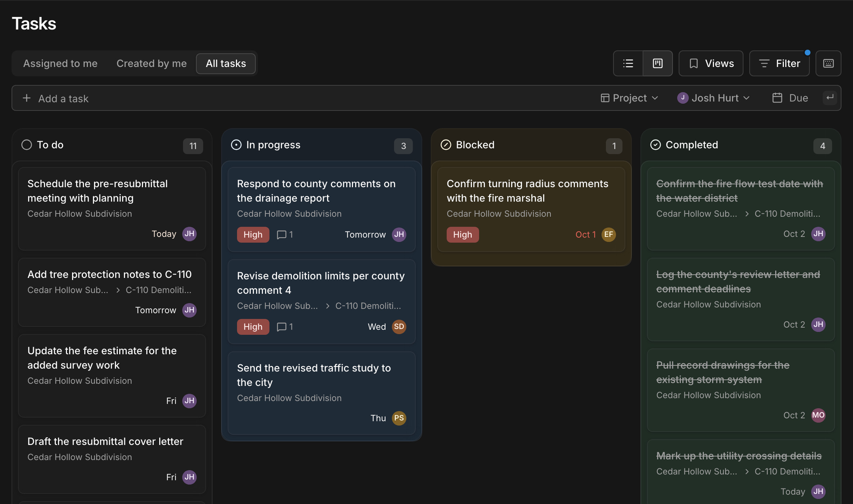Click High priority tag on drainage report task
This screenshot has width=853, height=504.
tap(253, 235)
